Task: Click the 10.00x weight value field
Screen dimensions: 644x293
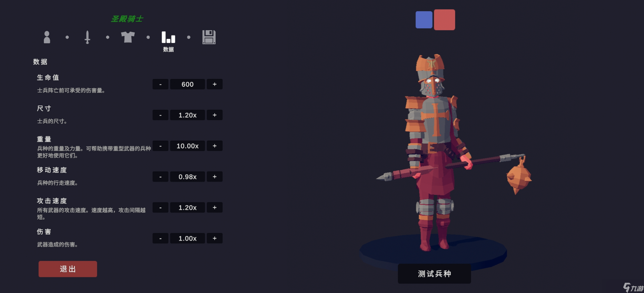Action: point(187,146)
